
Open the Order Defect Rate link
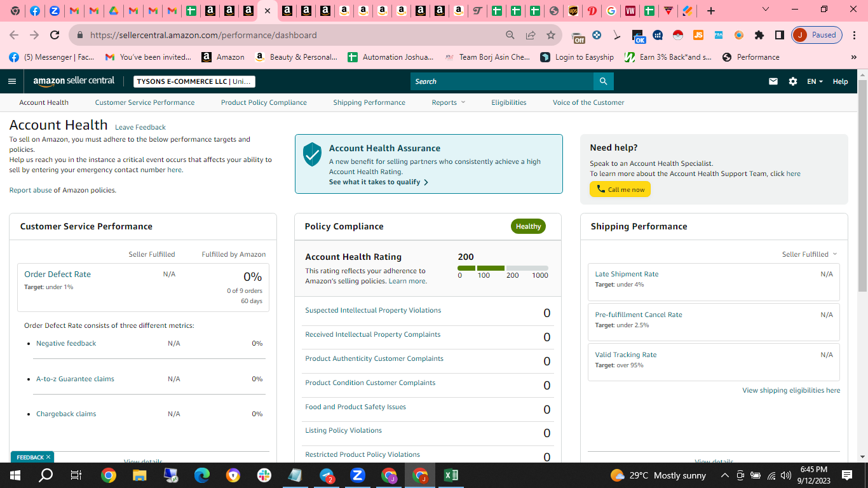tap(57, 274)
